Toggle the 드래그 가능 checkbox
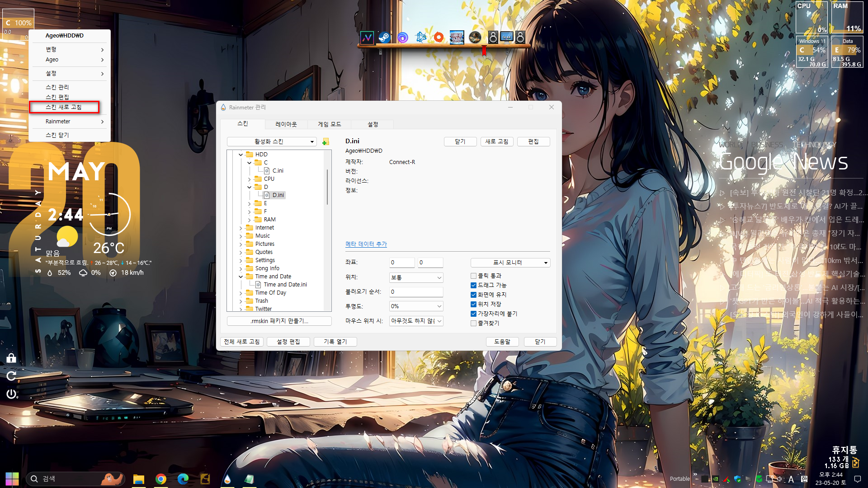The width and height of the screenshot is (868, 488). tap(473, 285)
